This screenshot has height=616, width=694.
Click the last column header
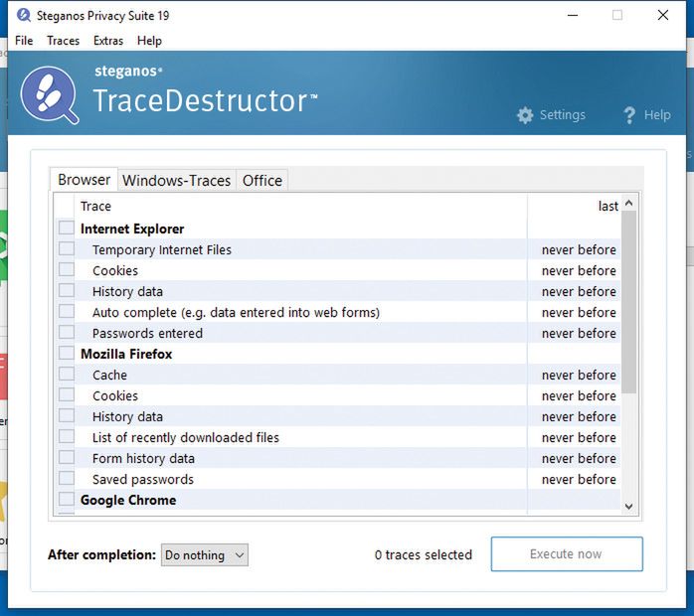pyautogui.click(x=608, y=207)
